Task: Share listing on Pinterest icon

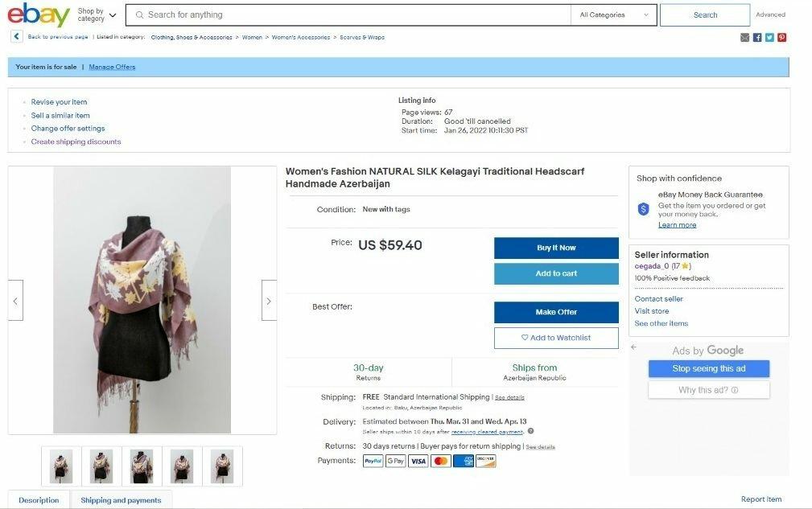Action: click(782, 37)
